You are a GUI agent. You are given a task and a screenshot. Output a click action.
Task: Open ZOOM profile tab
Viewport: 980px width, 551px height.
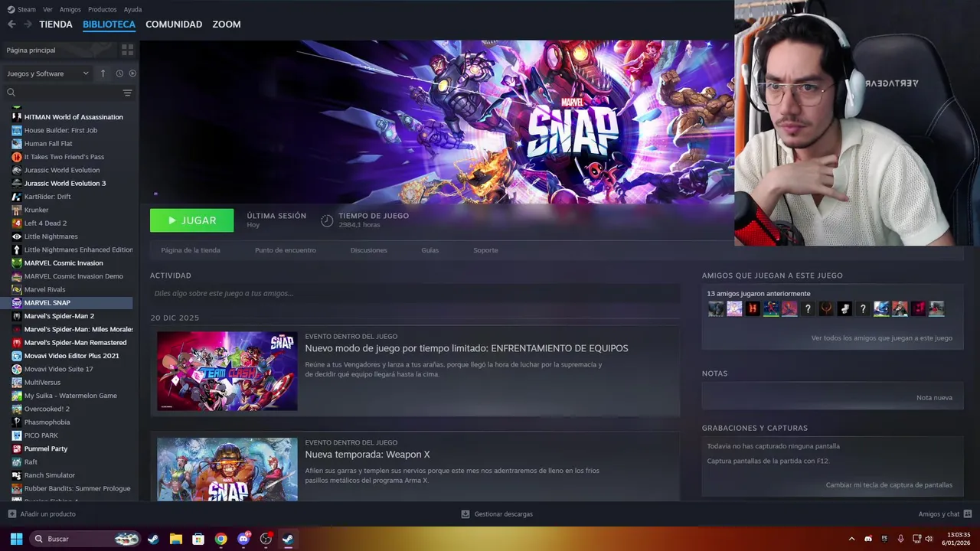click(227, 24)
